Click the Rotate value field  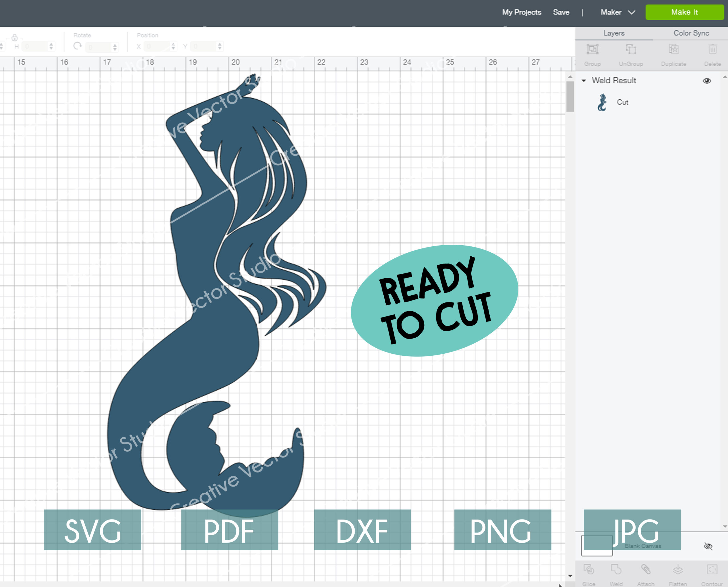pyautogui.click(x=98, y=47)
